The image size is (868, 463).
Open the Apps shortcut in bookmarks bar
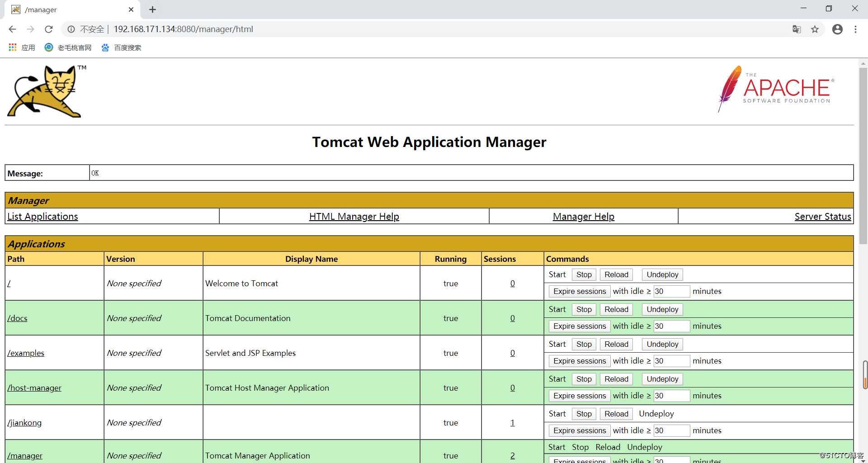(x=22, y=47)
